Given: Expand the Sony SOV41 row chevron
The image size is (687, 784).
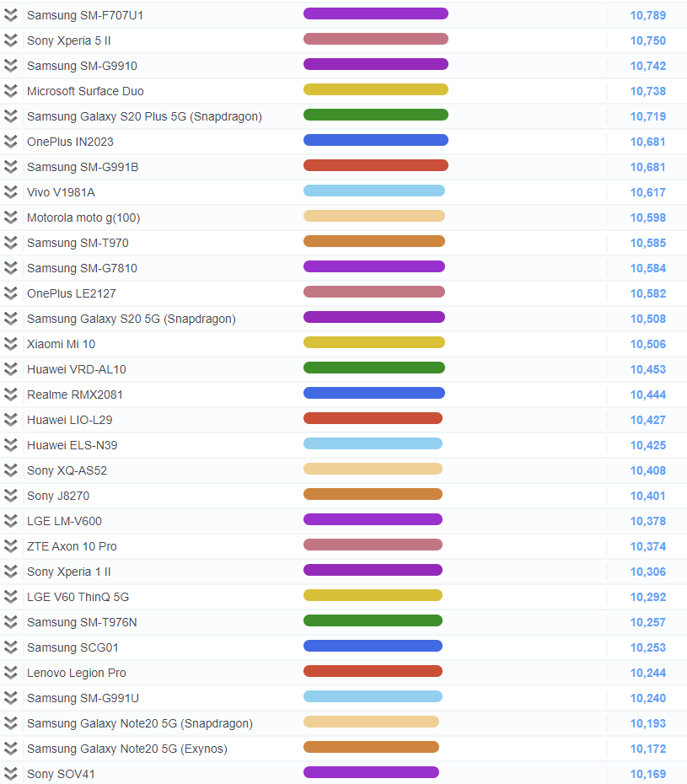Looking at the screenshot, I should 10,774.
